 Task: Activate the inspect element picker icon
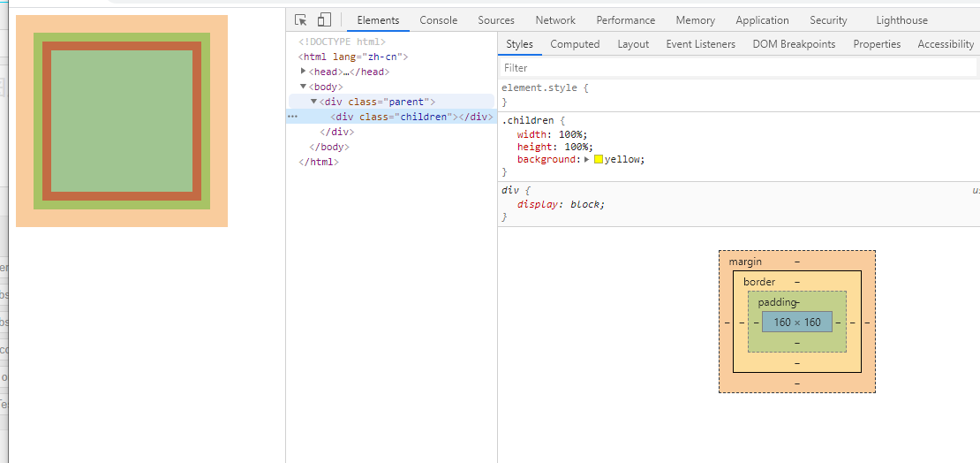301,20
